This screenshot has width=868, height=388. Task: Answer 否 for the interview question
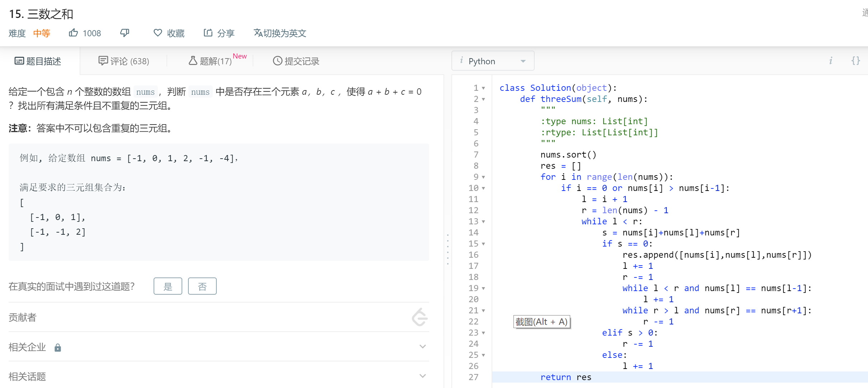click(202, 286)
